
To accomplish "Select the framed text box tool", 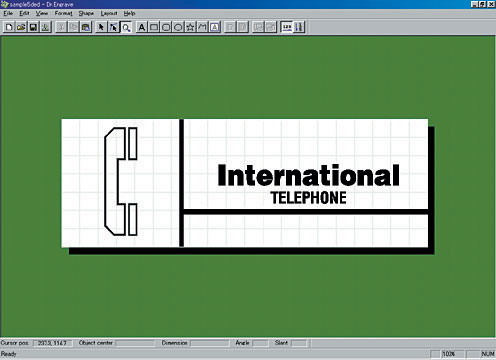I will tap(215, 27).
